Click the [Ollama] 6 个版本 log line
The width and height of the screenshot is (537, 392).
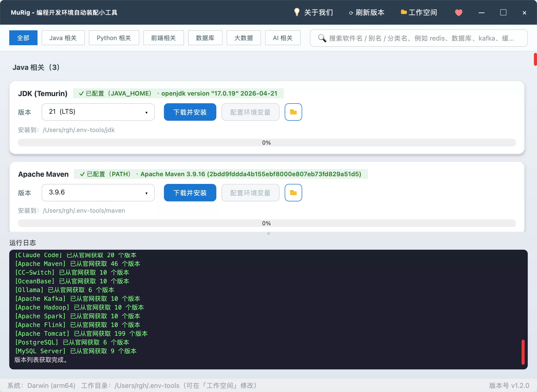pos(64,290)
